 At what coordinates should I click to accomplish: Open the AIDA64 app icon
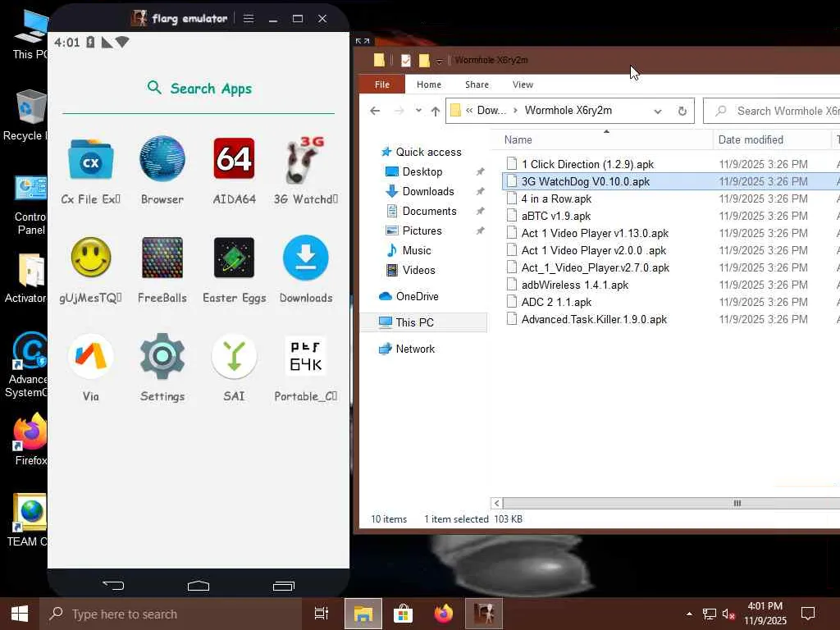point(234,158)
